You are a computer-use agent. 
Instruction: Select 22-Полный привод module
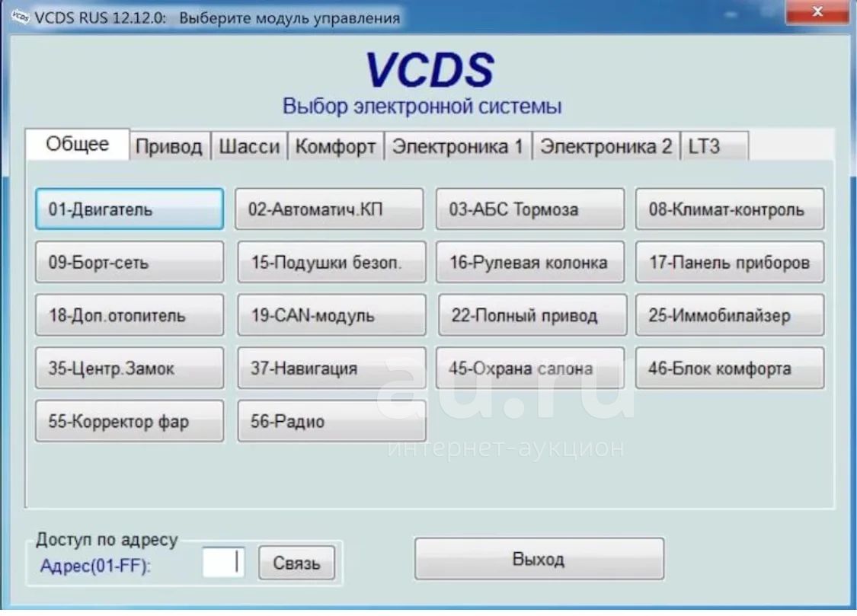tap(532, 315)
